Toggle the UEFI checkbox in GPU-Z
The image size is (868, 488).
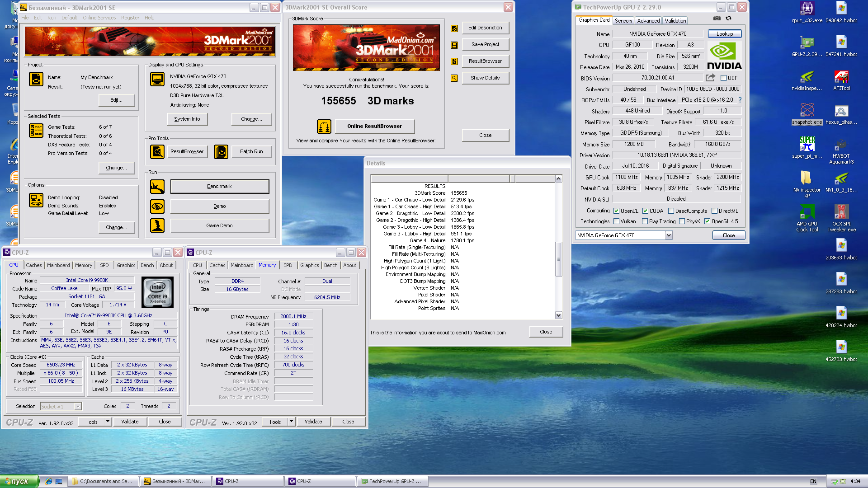point(723,78)
